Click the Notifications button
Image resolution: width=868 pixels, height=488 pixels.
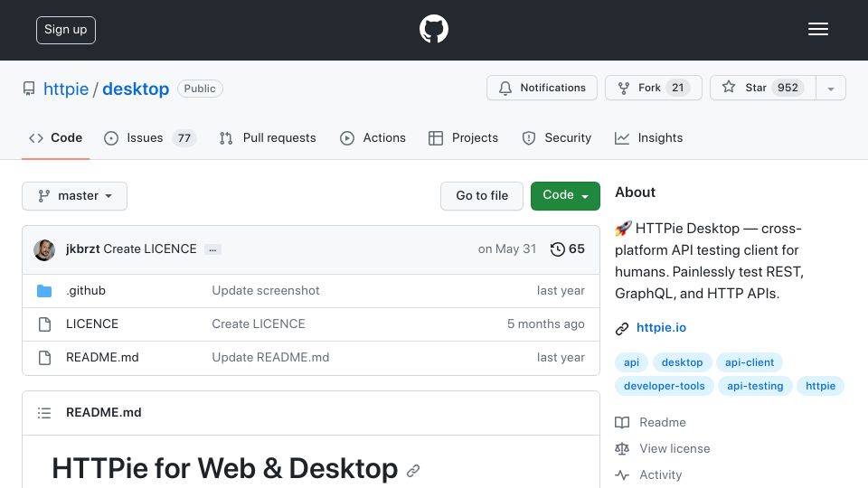coord(542,88)
